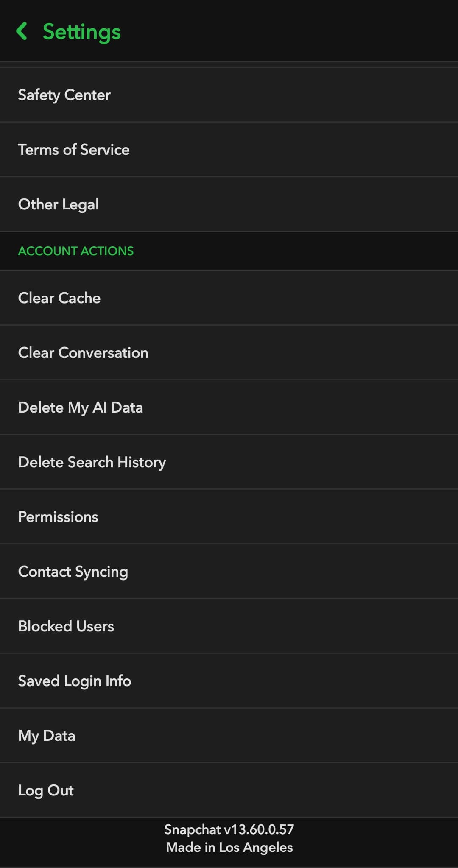Open Saved Login Info

tap(74, 681)
